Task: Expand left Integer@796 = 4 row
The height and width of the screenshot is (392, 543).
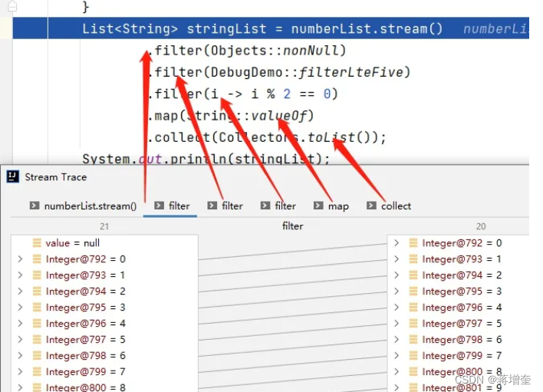Action: (20, 324)
